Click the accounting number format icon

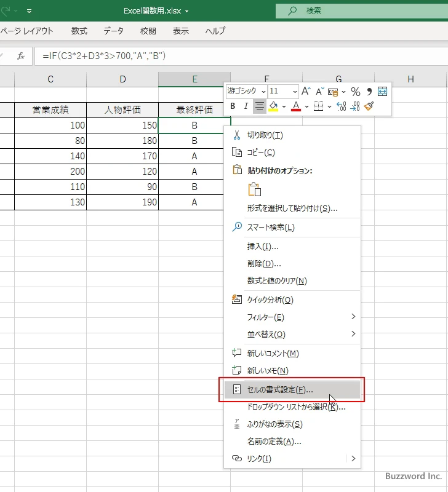pos(333,92)
